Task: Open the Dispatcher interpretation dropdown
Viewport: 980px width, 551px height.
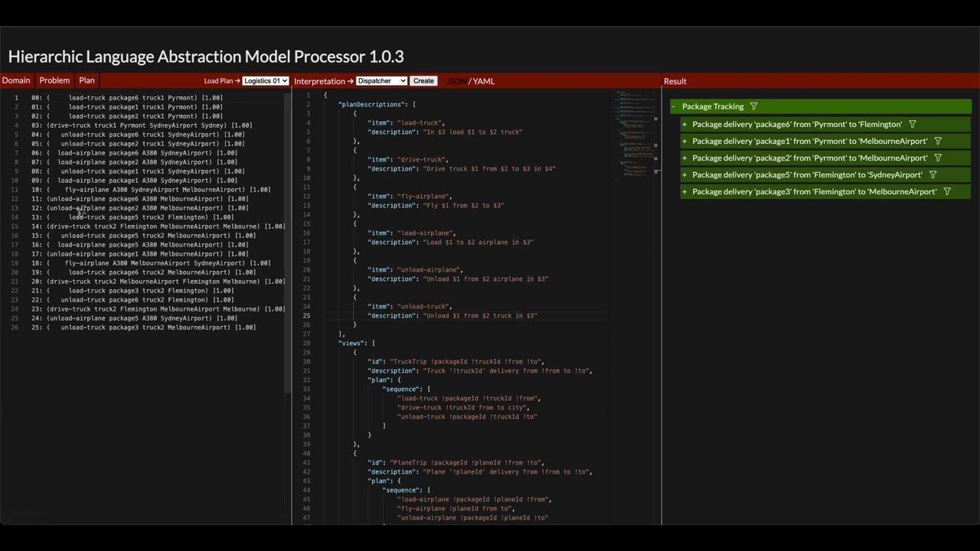Action: pyautogui.click(x=381, y=81)
